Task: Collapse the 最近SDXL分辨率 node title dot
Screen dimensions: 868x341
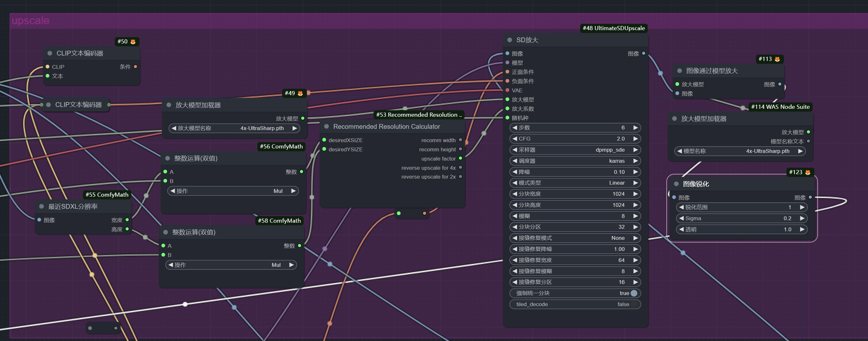Action: pyautogui.click(x=41, y=207)
